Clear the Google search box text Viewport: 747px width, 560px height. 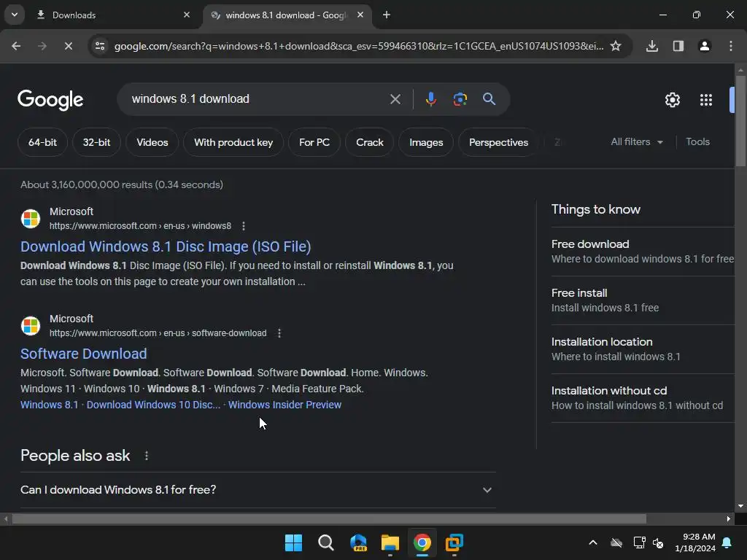pyautogui.click(x=395, y=99)
